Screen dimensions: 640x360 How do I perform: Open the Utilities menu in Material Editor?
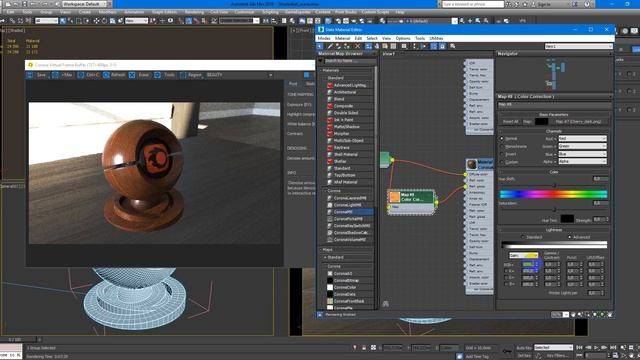[x=436, y=38]
